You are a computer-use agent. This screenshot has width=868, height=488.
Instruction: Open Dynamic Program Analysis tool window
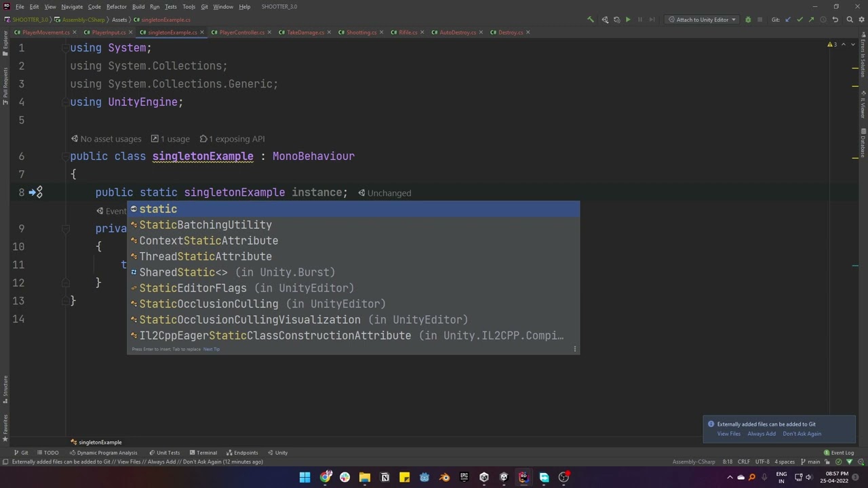pyautogui.click(x=103, y=453)
